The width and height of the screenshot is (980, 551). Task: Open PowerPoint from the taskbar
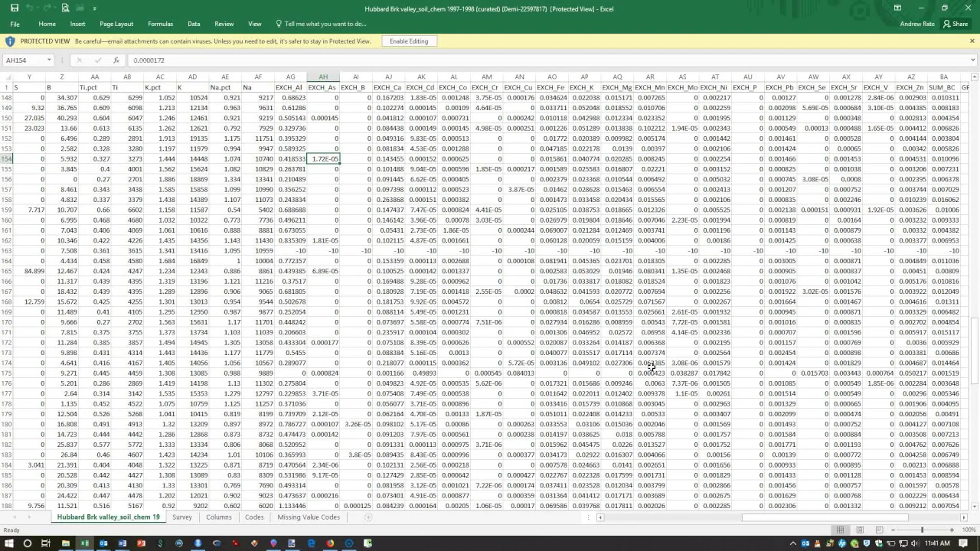click(141, 543)
